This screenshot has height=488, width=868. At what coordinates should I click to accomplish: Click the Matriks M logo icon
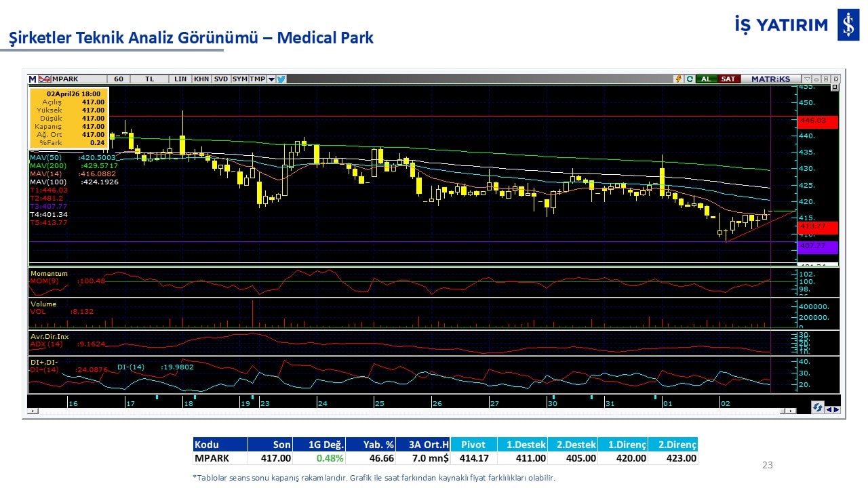coord(33,79)
